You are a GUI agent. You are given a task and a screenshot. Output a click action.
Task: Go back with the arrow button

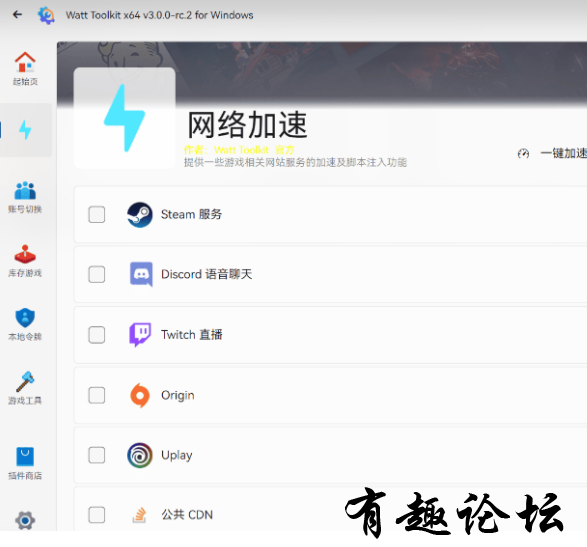(x=17, y=15)
